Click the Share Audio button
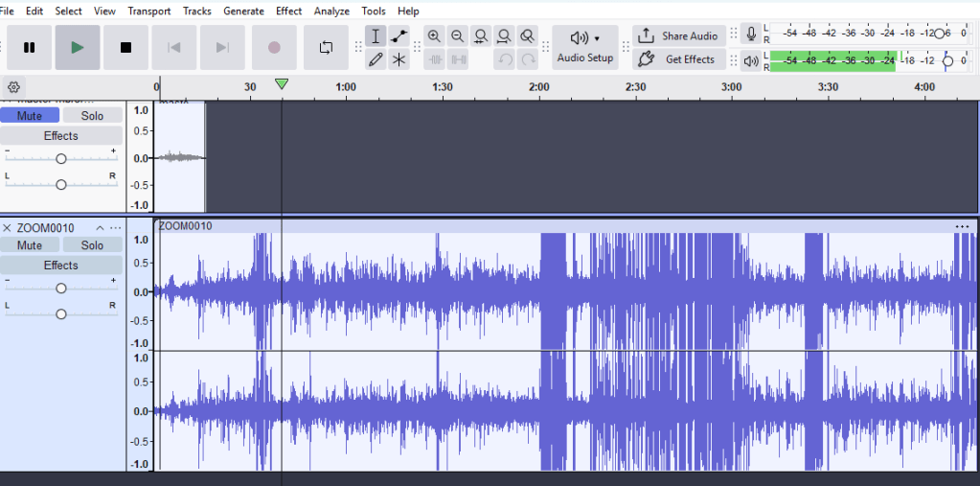This screenshot has height=486, width=980. 679,36
